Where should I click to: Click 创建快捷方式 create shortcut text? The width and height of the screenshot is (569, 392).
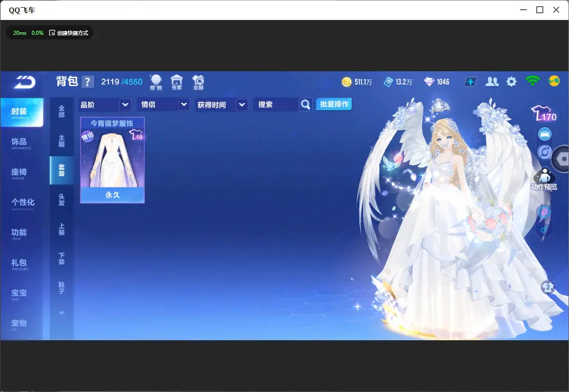tap(73, 33)
